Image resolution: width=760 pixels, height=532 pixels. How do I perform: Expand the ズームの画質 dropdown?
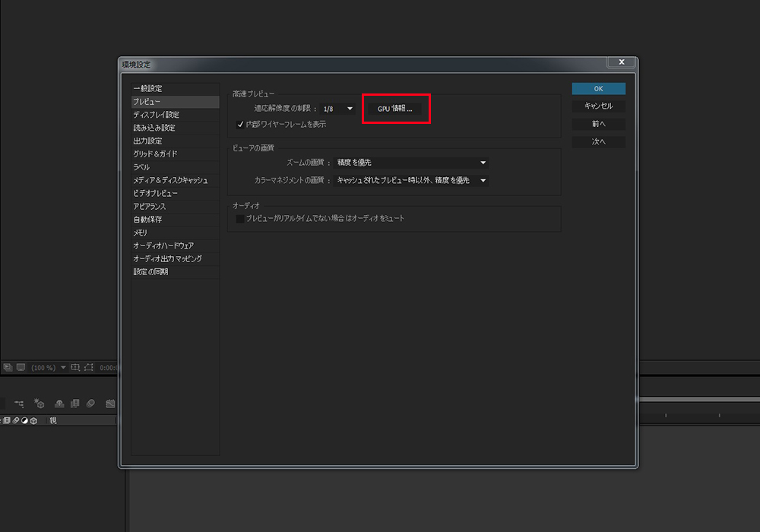tap(410, 163)
